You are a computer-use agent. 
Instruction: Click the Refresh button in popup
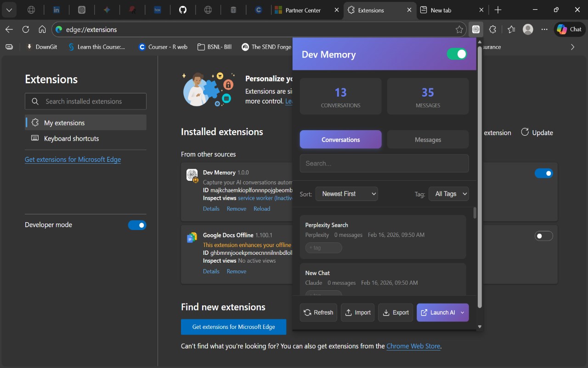click(318, 312)
